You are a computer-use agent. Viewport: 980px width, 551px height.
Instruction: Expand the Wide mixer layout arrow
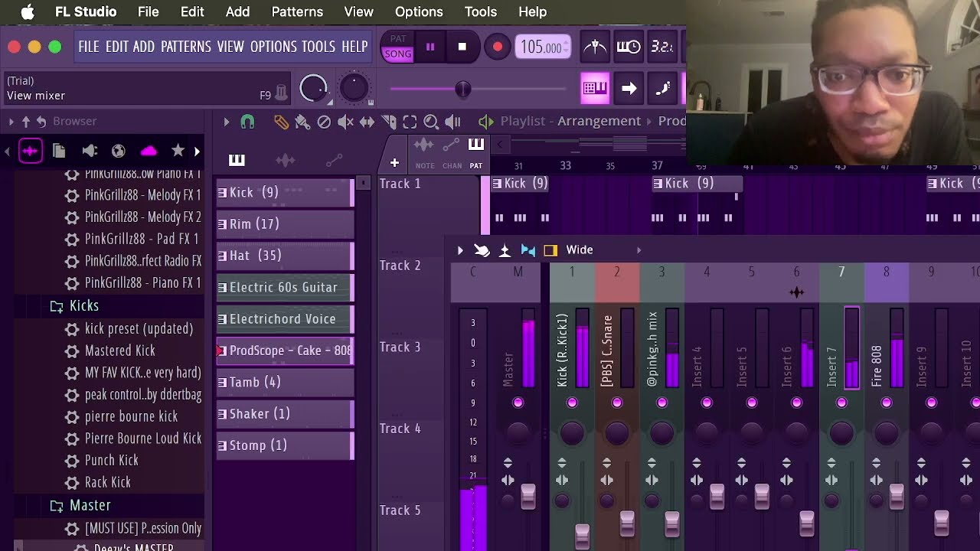pyautogui.click(x=639, y=250)
